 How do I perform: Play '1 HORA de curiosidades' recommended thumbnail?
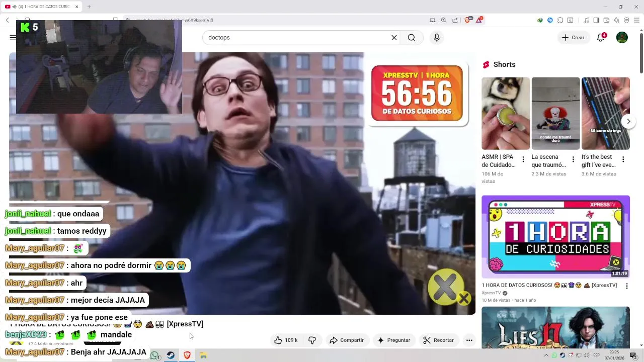pos(555,237)
